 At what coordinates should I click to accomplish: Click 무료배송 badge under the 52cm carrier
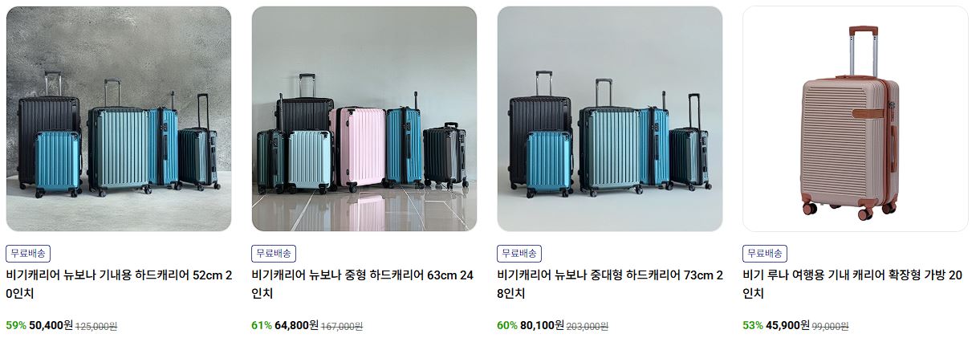(x=28, y=253)
